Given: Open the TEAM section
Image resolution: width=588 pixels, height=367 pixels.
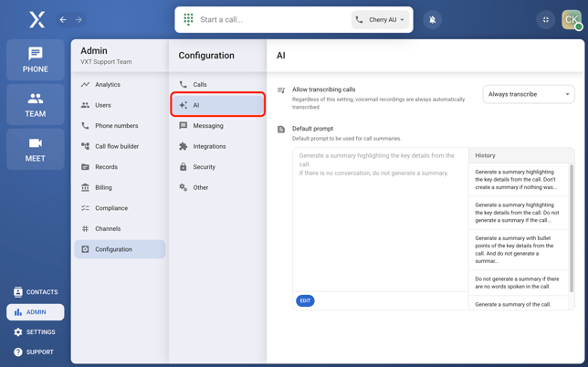Looking at the screenshot, I should [x=36, y=105].
